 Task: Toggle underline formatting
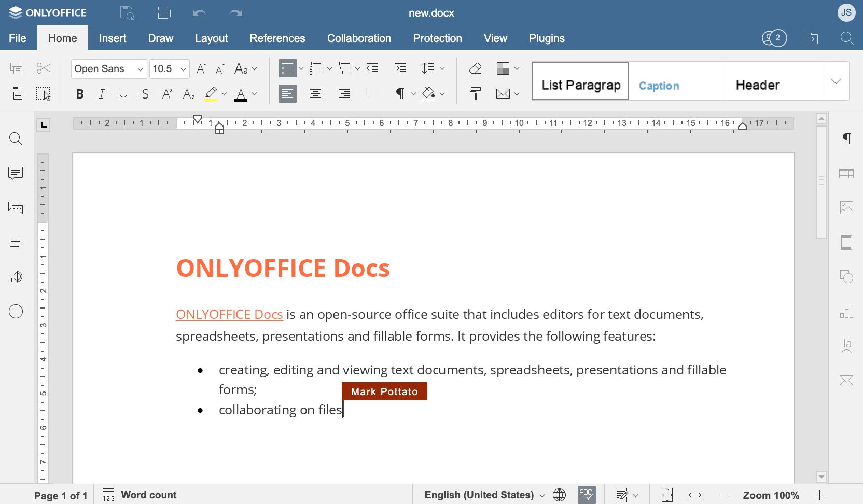click(123, 94)
